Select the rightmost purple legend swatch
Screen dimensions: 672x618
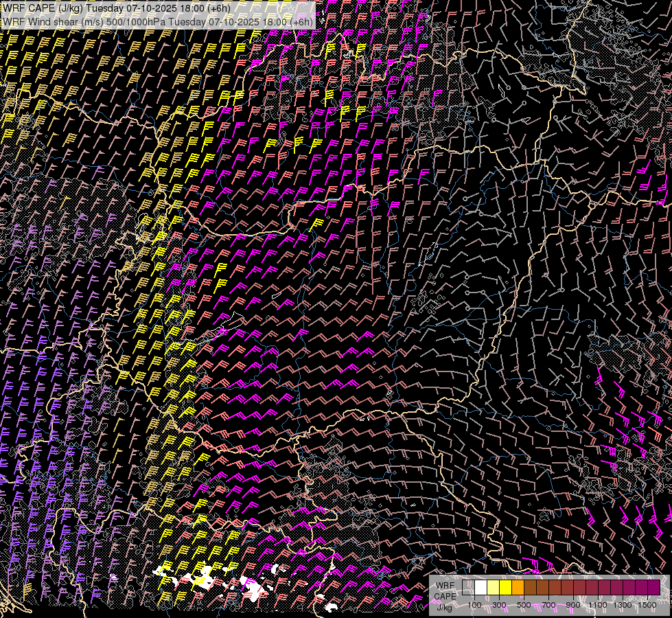[x=653, y=588]
